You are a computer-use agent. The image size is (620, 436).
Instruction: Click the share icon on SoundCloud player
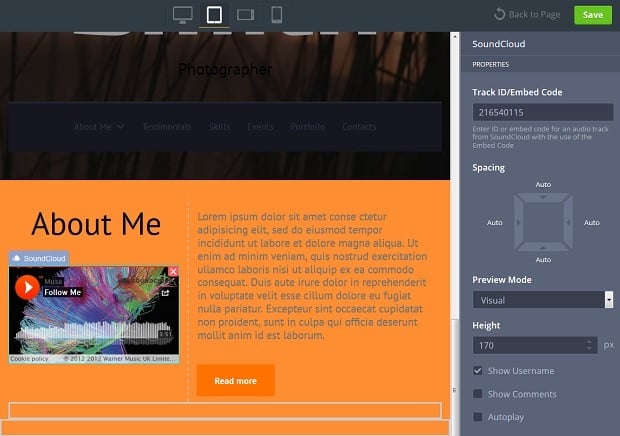click(165, 292)
